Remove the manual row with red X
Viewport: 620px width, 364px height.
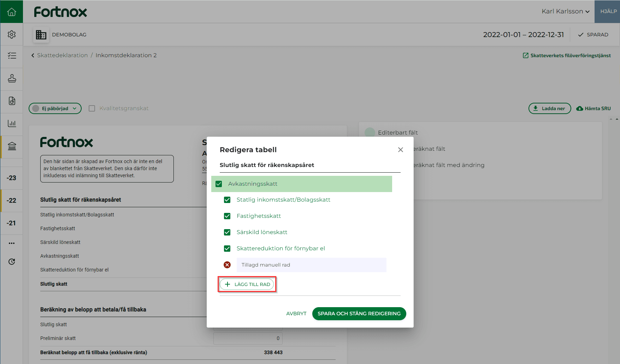click(227, 265)
